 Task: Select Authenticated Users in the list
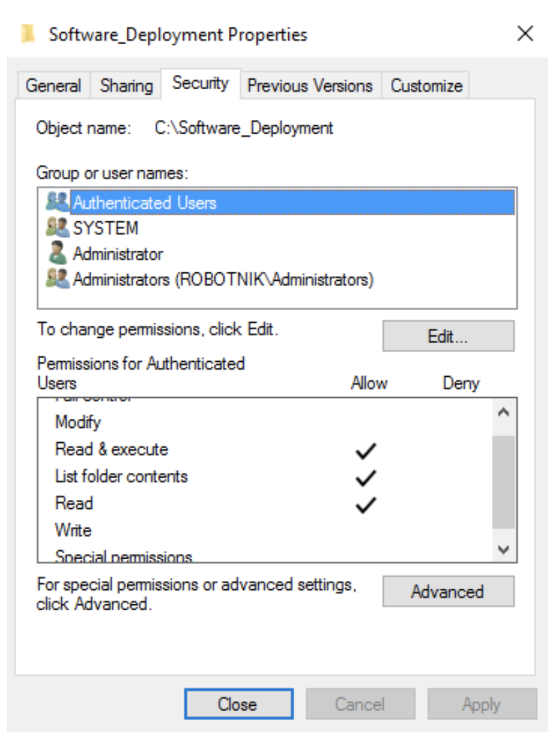(x=293, y=203)
